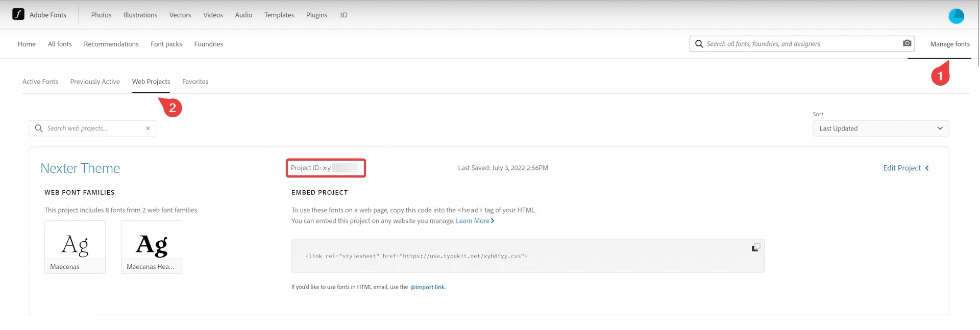This screenshot has height=330, width=980.
Task: Click the Adobe Fonts logo icon
Action: click(18, 14)
